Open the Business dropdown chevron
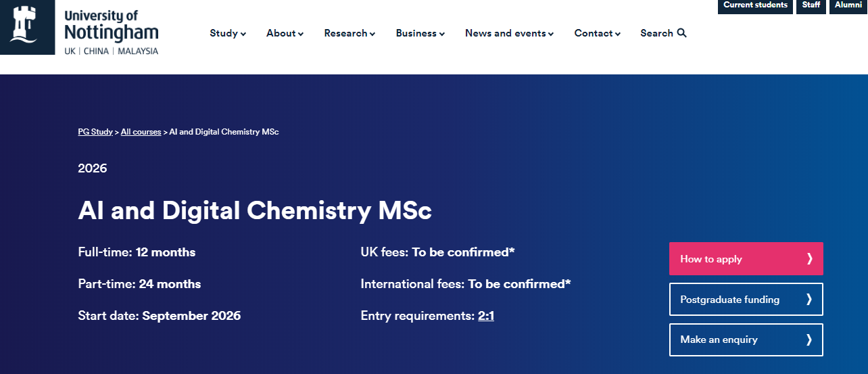The width and height of the screenshot is (868, 374). [x=442, y=34]
